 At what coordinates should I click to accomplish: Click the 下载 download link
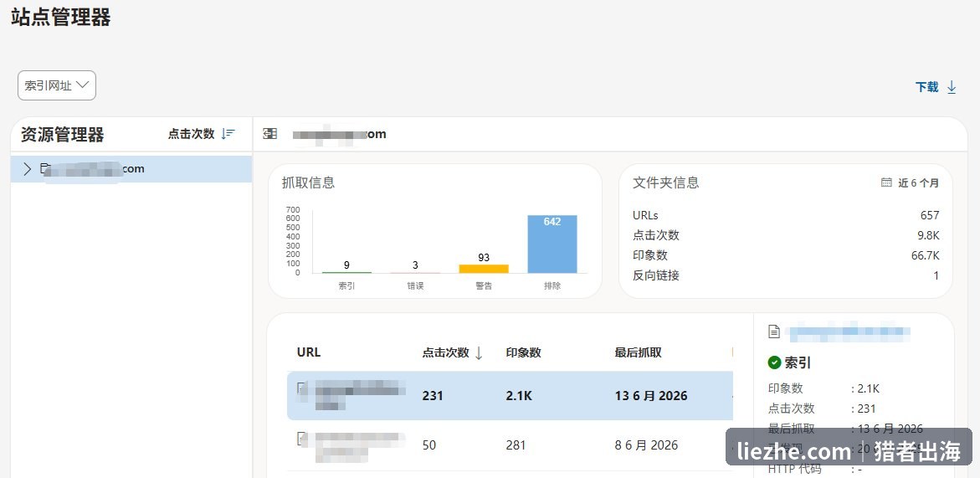click(936, 87)
